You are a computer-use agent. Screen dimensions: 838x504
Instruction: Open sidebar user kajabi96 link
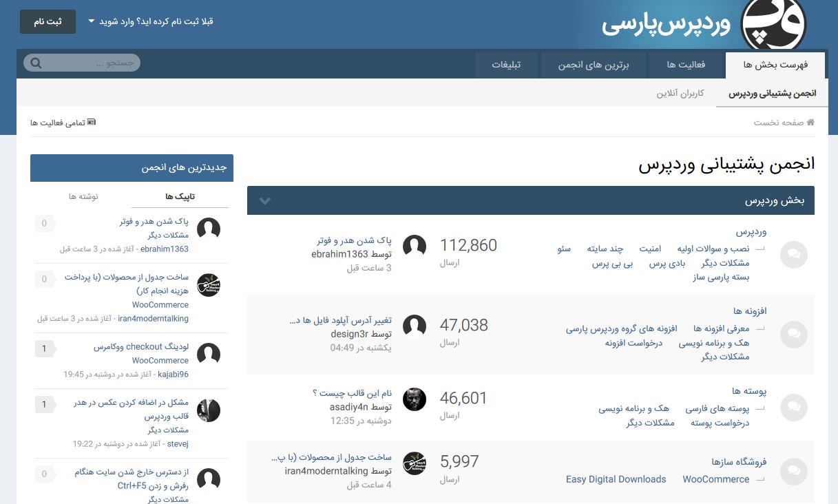pyautogui.click(x=173, y=375)
